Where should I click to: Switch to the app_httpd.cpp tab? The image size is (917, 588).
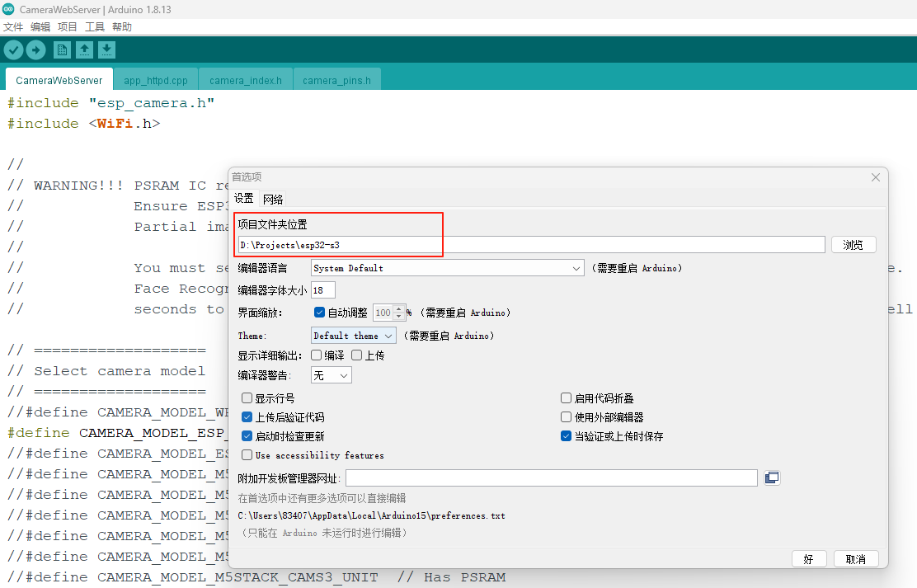pos(156,80)
